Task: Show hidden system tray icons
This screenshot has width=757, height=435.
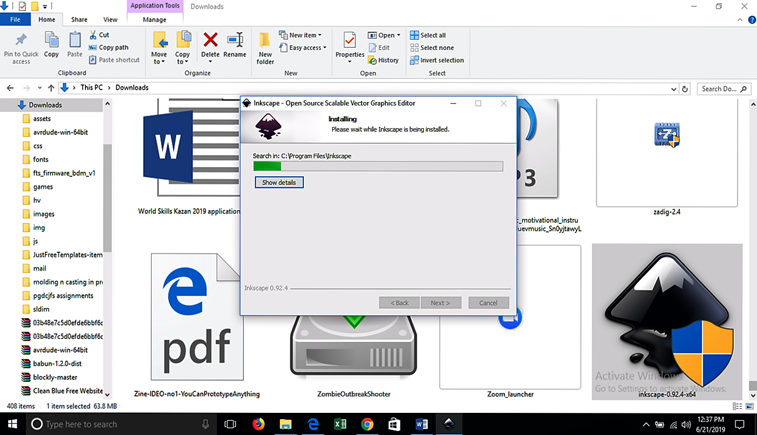Action: click(x=646, y=424)
